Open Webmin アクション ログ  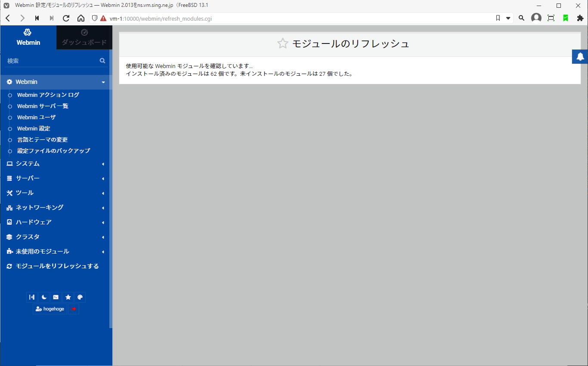48,95
